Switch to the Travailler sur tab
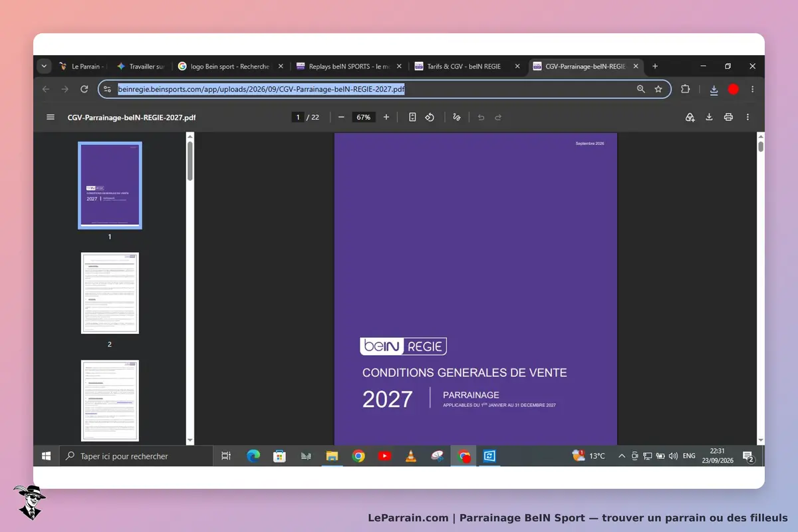This screenshot has width=798, height=532. tap(140, 66)
